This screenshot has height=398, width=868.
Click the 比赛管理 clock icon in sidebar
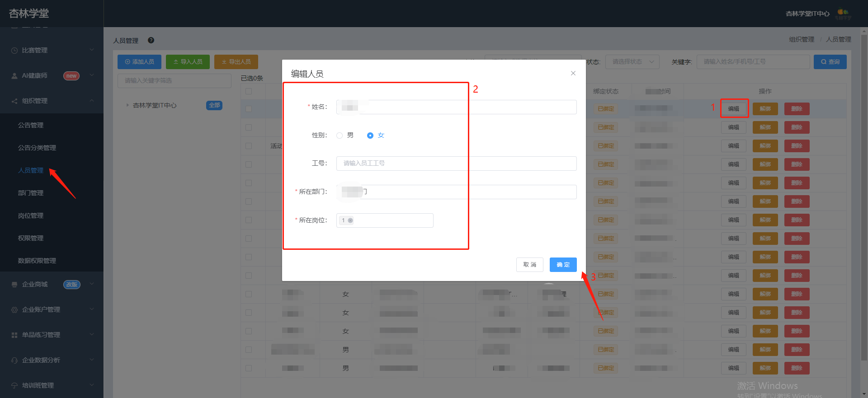coord(14,50)
